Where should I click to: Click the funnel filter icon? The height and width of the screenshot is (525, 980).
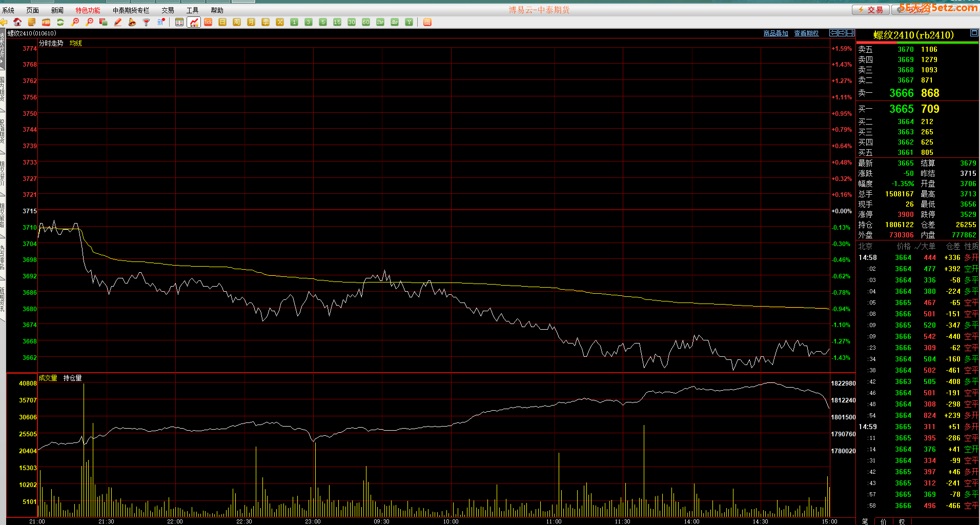pyautogui.click(x=147, y=22)
